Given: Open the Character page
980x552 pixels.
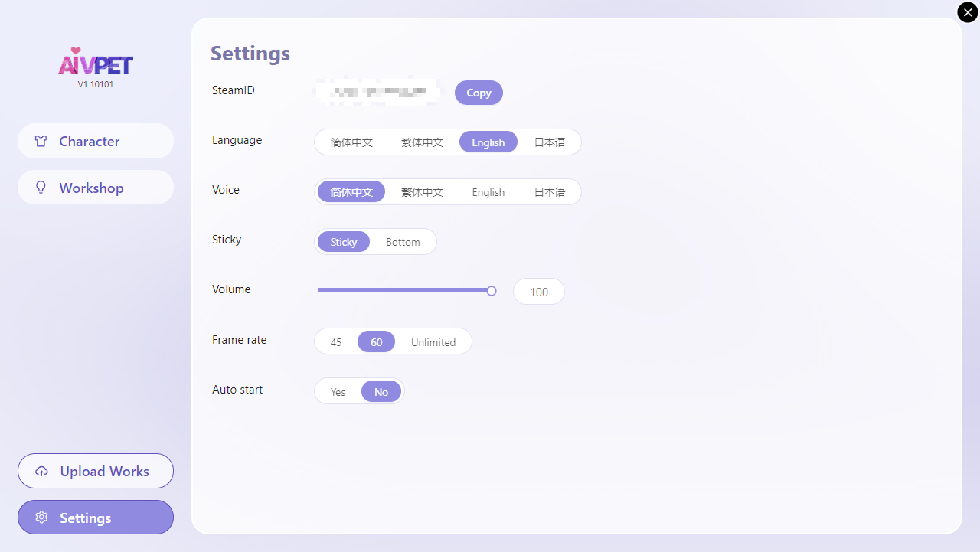Looking at the screenshot, I should click(x=96, y=141).
